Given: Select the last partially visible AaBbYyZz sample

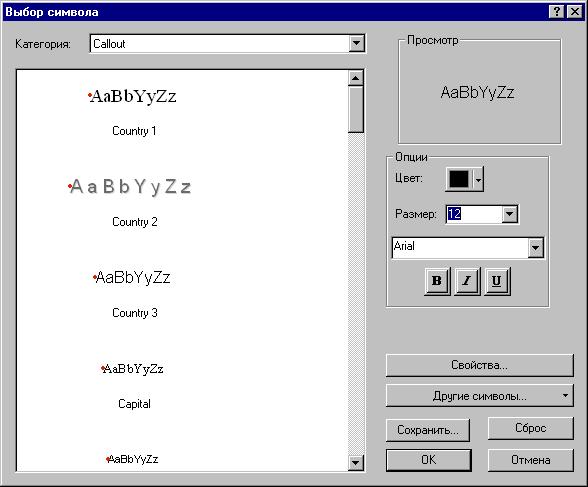Looking at the screenshot, I should click(132, 459).
